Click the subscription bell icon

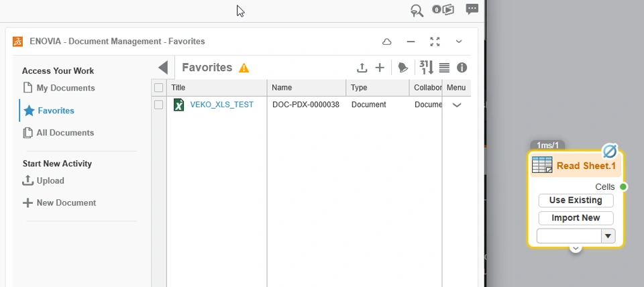(402, 68)
